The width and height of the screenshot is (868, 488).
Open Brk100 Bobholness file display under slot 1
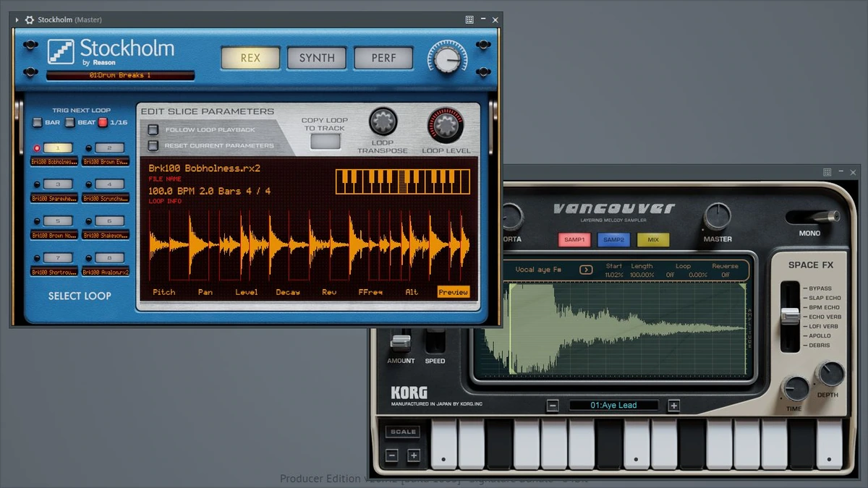(54, 162)
